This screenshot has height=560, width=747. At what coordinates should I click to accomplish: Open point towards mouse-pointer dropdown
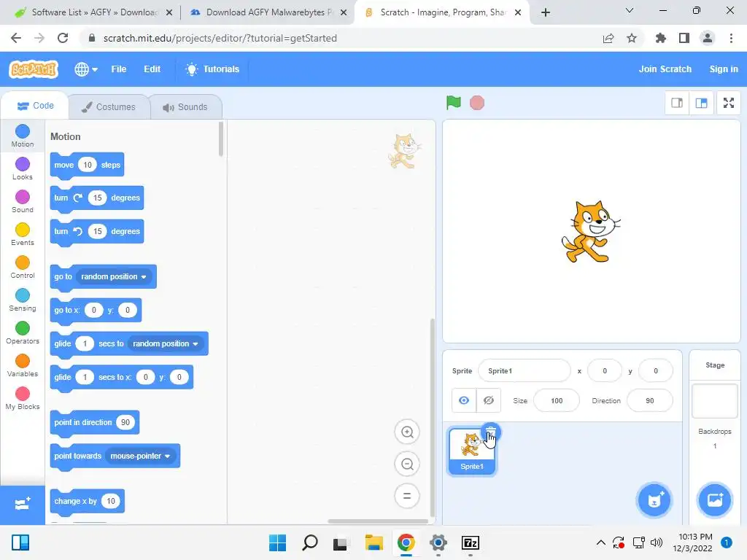(140, 456)
